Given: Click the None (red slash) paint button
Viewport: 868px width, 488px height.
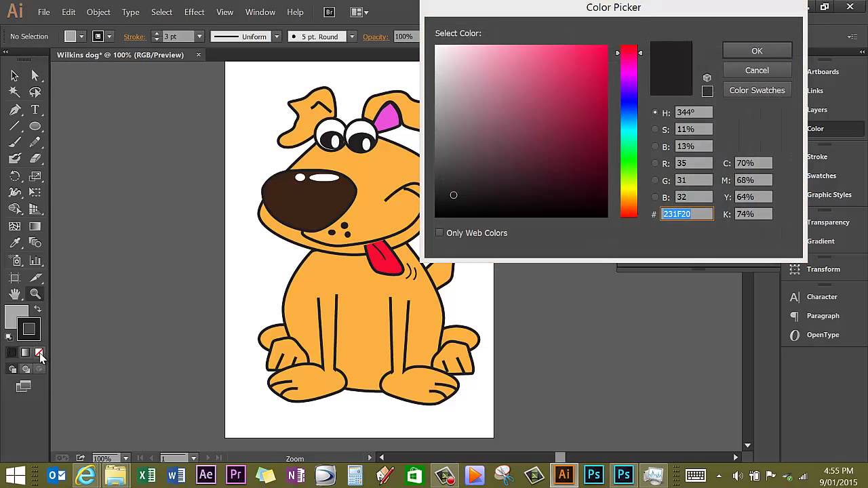Looking at the screenshot, I should pyautogui.click(x=39, y=352).
